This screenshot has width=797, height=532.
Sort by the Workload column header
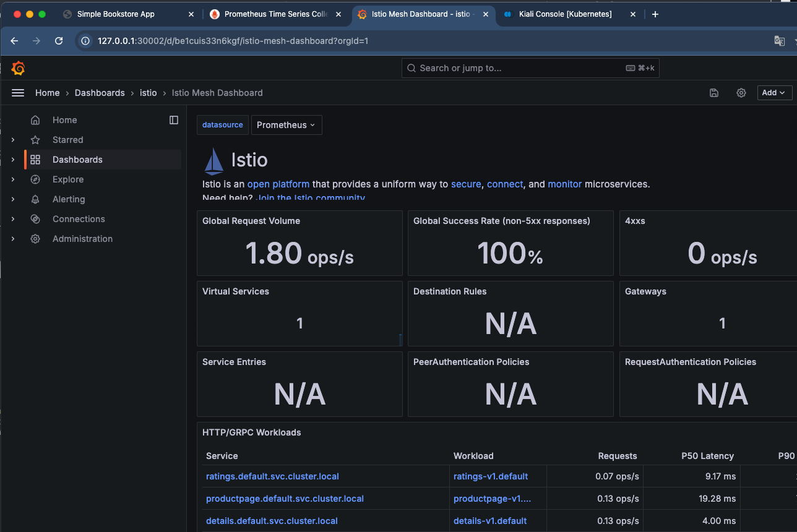[473, 456]
